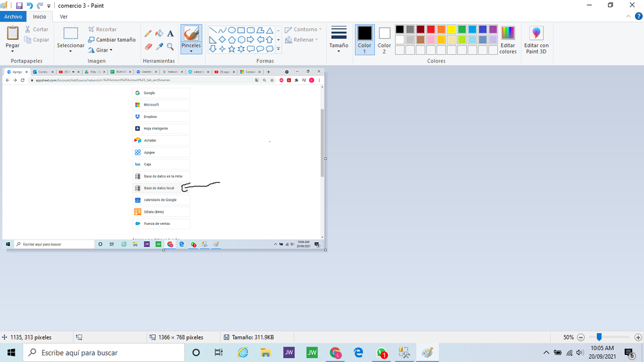Expand the shapes gallery more arrow

(x=278, y=49)
